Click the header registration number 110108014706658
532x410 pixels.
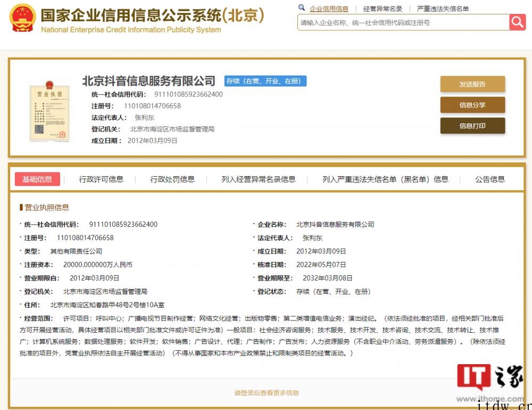(x=152, y=106)
